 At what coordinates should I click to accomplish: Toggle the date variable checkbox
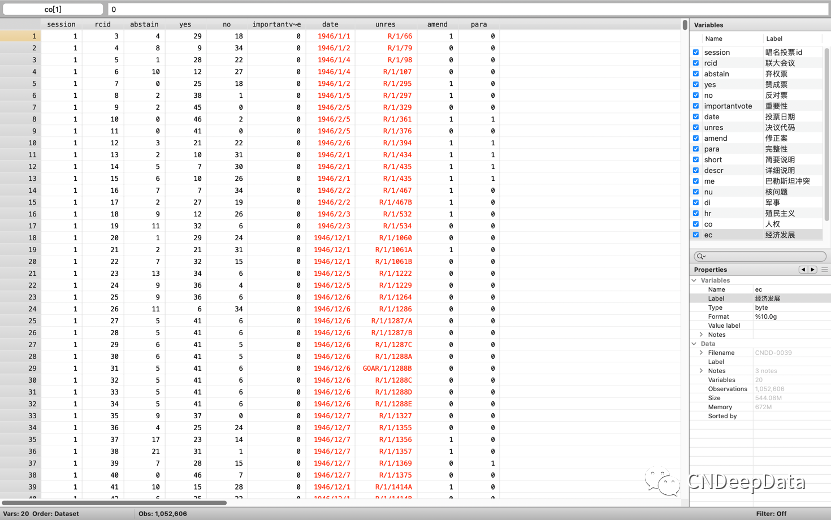pos(696,117)
